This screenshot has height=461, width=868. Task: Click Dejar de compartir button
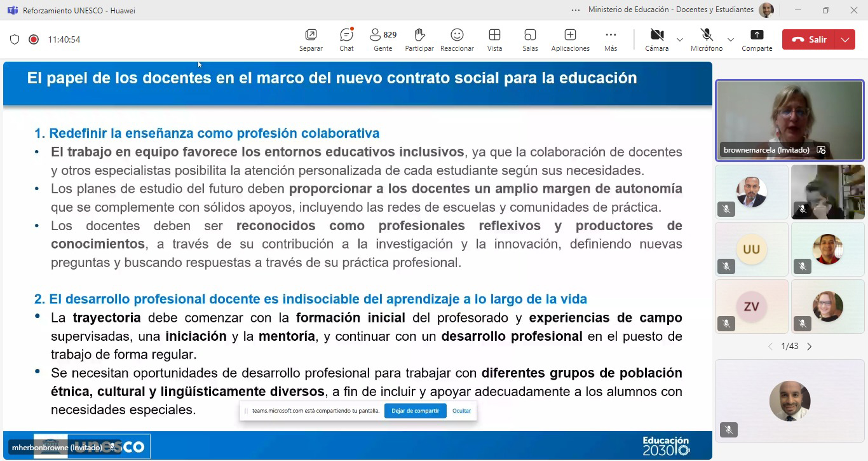[x=416, y=411]
